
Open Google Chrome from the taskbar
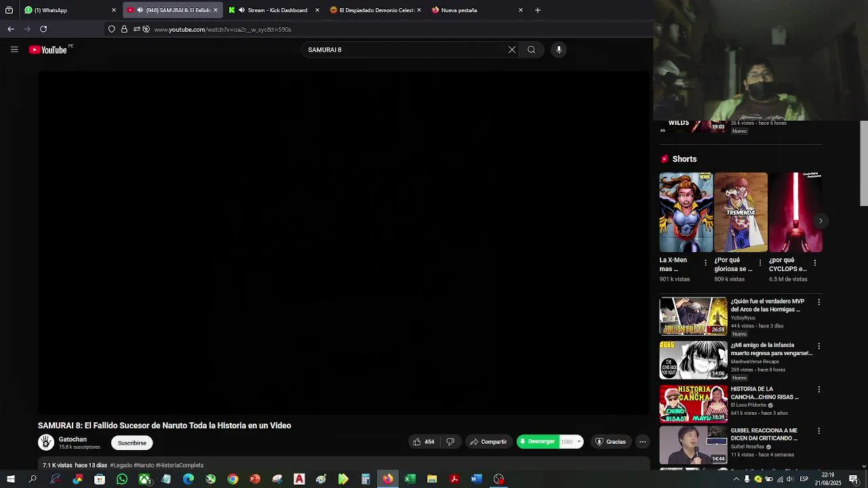[233, 479]
